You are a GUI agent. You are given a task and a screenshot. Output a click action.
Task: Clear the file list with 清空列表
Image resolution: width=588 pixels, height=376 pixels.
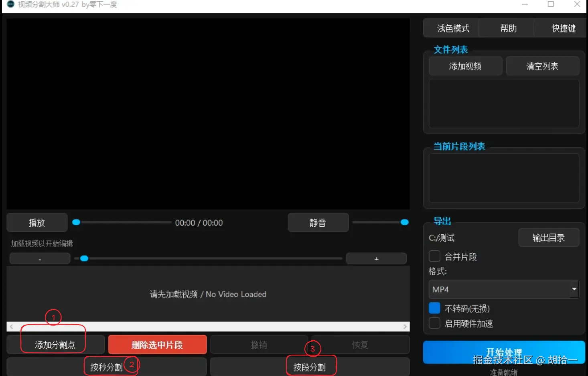tap(542, 66)
